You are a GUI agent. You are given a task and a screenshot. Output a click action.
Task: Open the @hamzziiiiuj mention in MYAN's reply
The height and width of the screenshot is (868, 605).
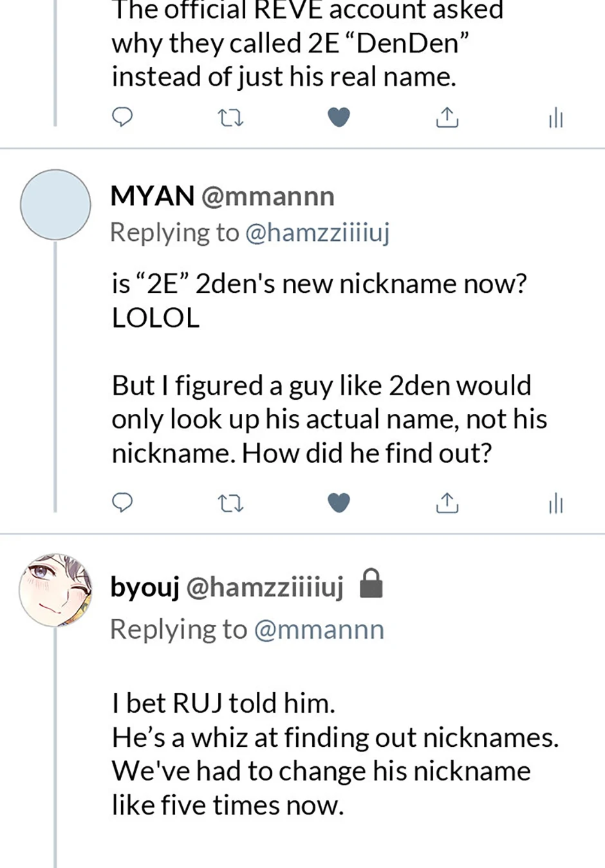pos(317,232)
